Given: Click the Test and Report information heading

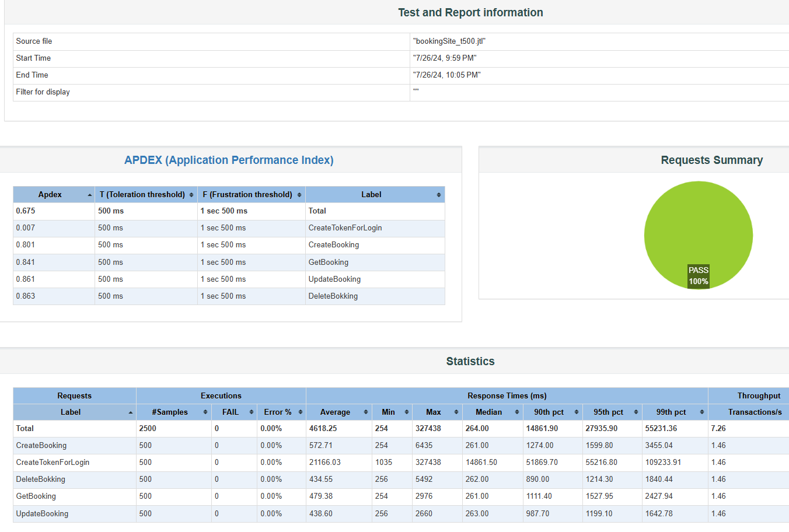Looking at the screenshot, I should coord(470,13).
